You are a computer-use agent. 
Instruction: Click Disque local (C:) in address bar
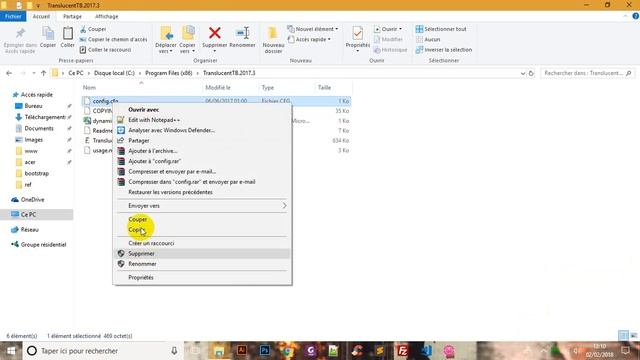tap(114, 73)
